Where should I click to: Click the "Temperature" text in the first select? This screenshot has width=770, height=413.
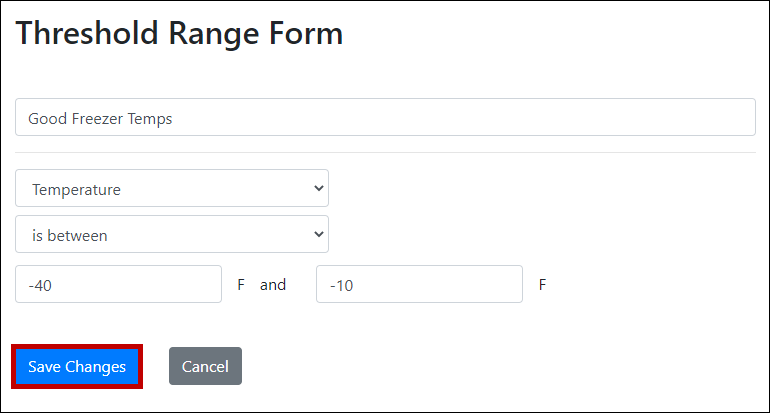76,188
